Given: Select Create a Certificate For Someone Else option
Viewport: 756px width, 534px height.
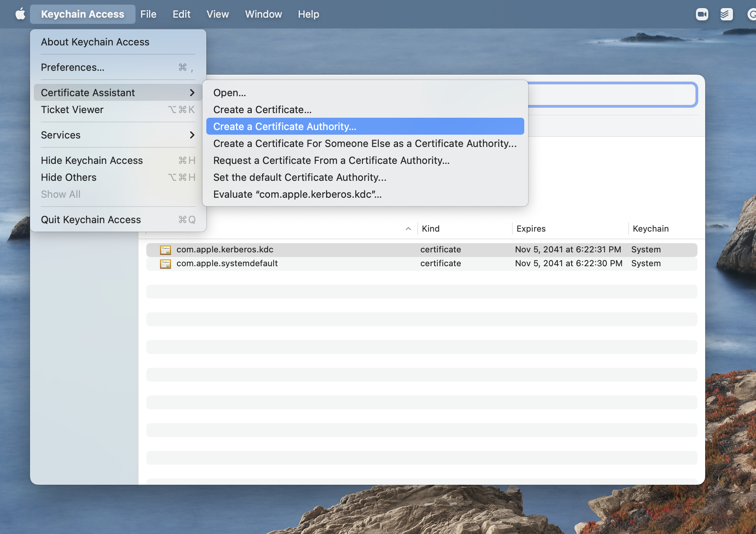Looking at the screenshot, I should click(365, 144).
